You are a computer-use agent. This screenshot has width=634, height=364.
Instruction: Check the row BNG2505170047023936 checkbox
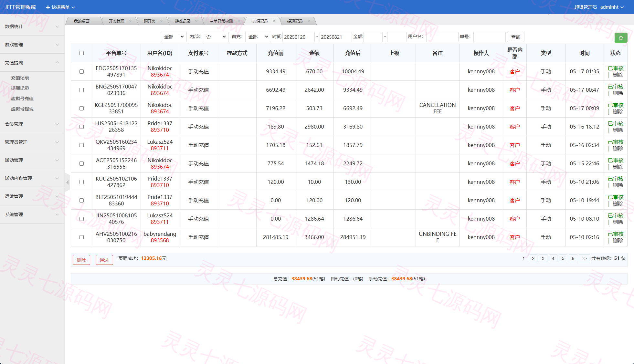pyautogui.click(x=81, y=90)
